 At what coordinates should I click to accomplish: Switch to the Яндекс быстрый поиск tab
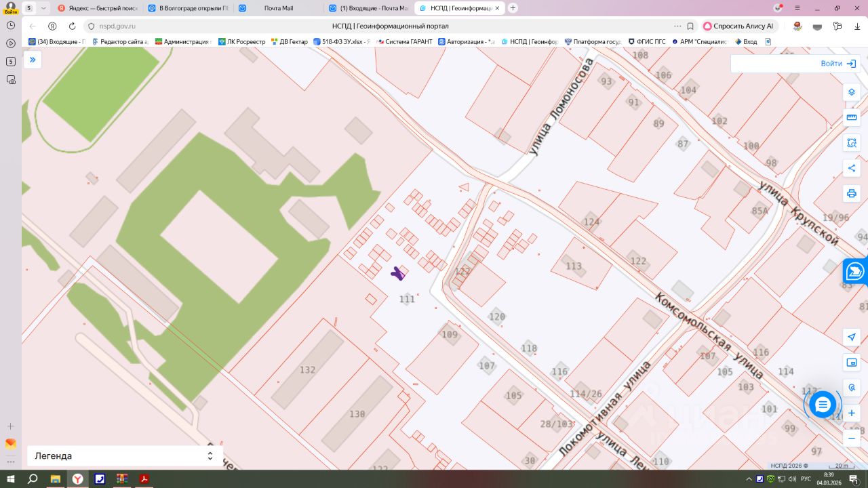(x=98, y=8)
